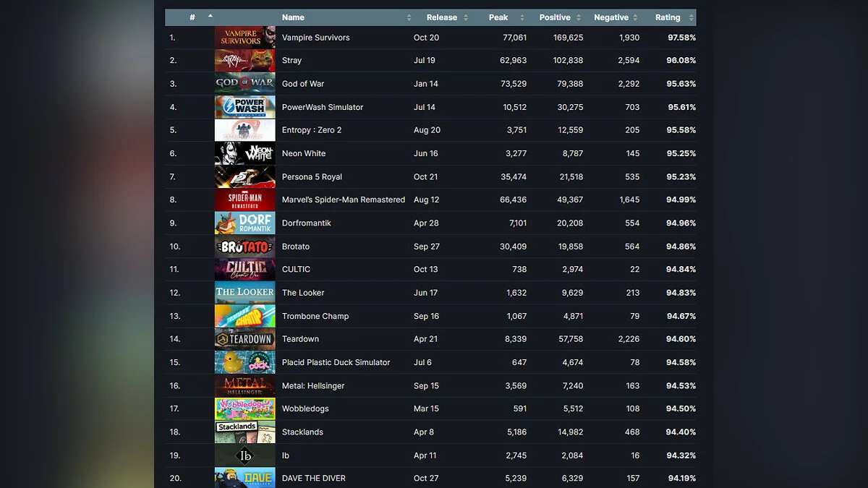Select the 97.58% rating of Vampire Survivors
This screenshot has height=488, width=868.
coord(681,38)
